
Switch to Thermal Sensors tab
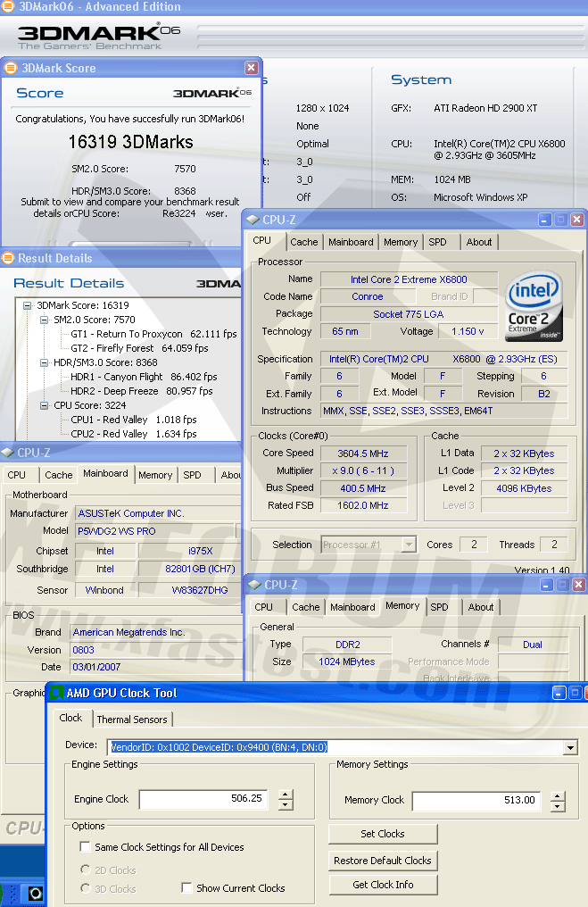132,720
